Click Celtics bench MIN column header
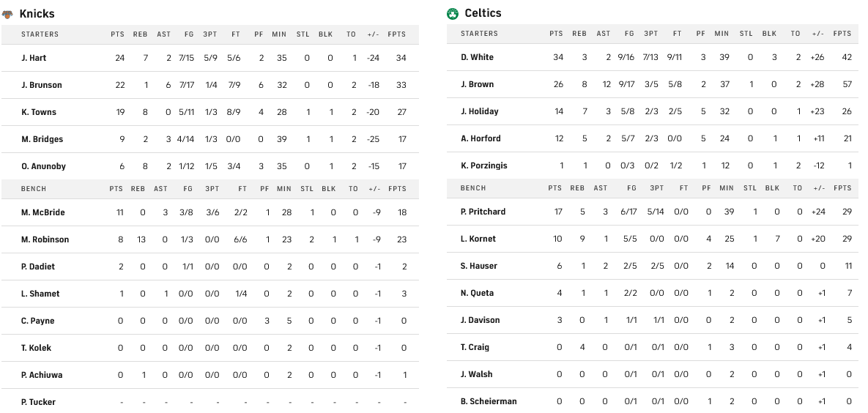868x413 pixels. point(726,188)
